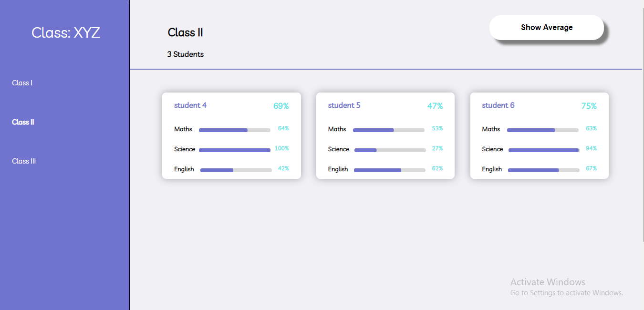Click student 5's English progress bar
Image resolution: width=644 pixels, height=310 pixels.
(x=389, y=170)
